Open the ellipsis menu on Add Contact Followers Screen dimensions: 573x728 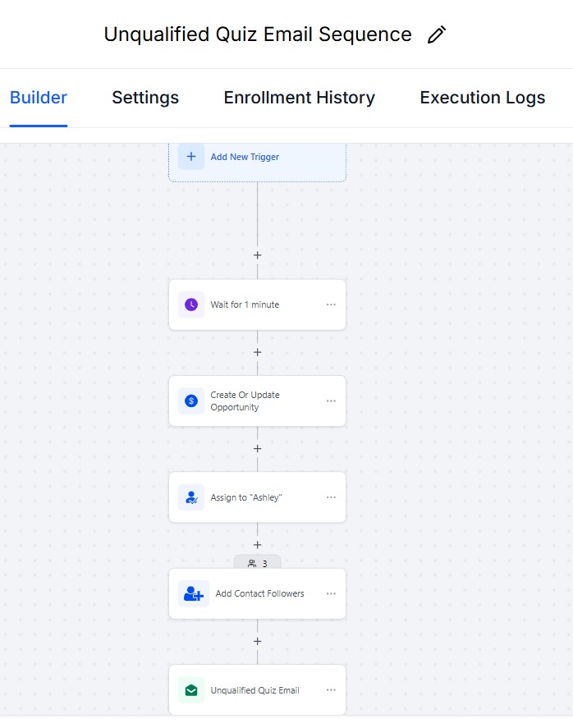tap(331, 593)
